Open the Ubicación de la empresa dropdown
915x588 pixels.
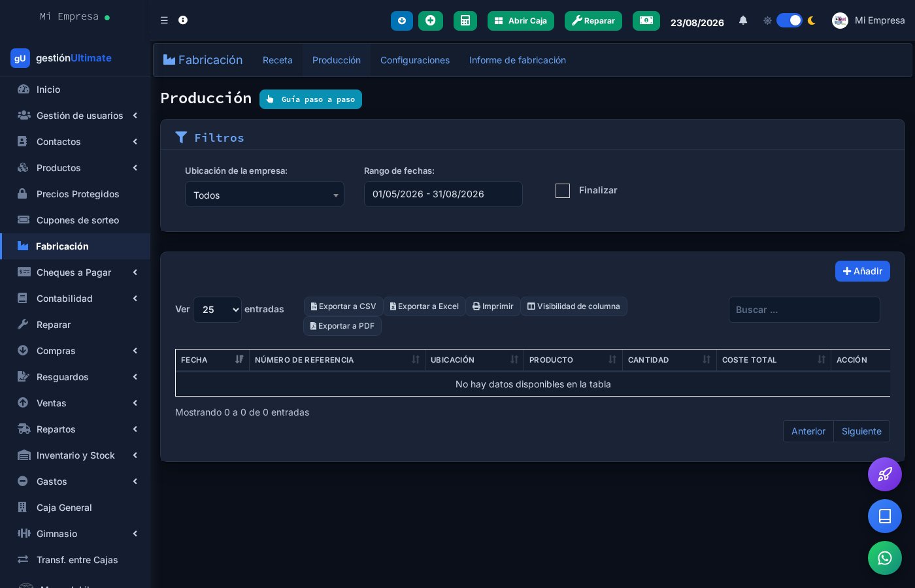point(265,194)
